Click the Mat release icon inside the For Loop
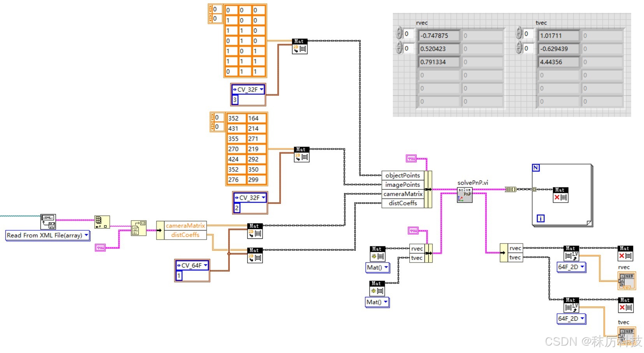 tap(560, 195)
